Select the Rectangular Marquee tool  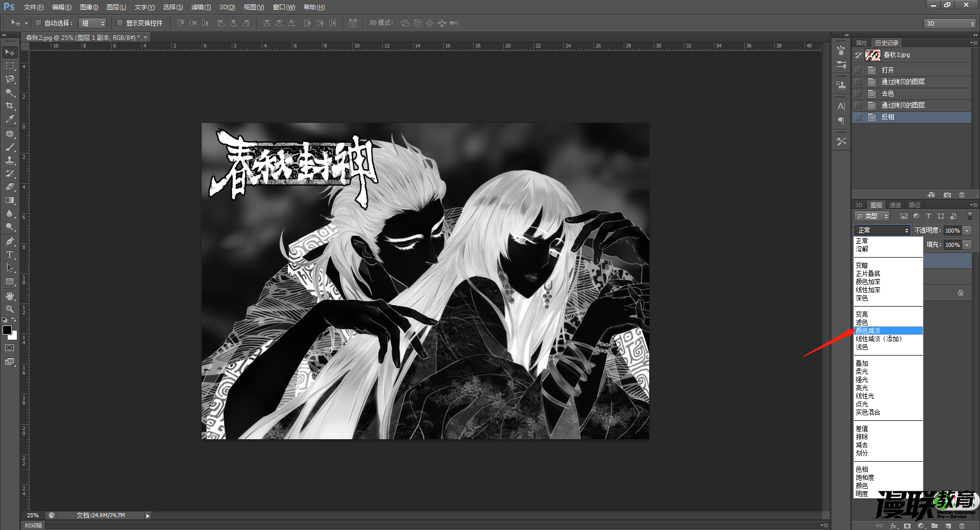tap(10, 66)
